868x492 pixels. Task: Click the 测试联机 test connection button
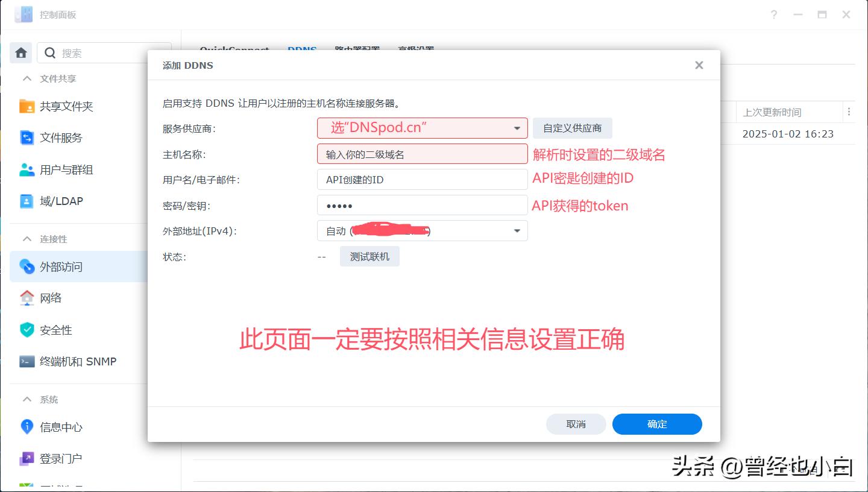pyautogui.click(x=370, y=256)
